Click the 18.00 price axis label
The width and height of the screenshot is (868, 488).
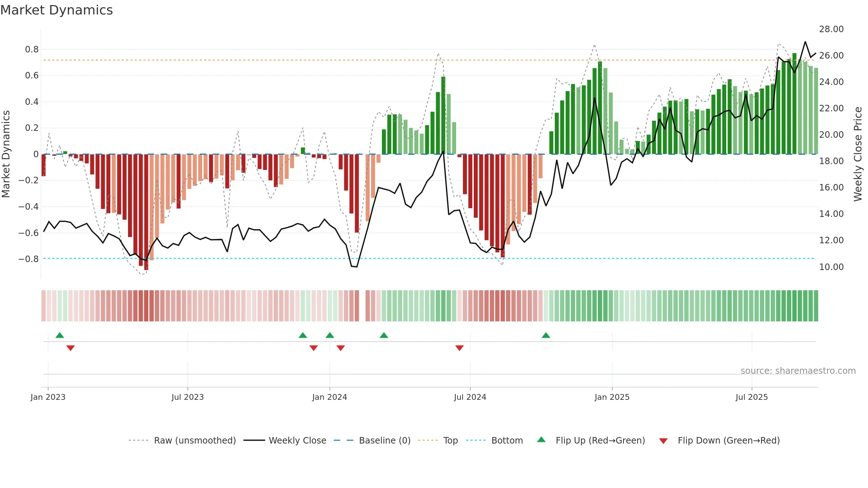pyautogui.click(x=831, y=161)
